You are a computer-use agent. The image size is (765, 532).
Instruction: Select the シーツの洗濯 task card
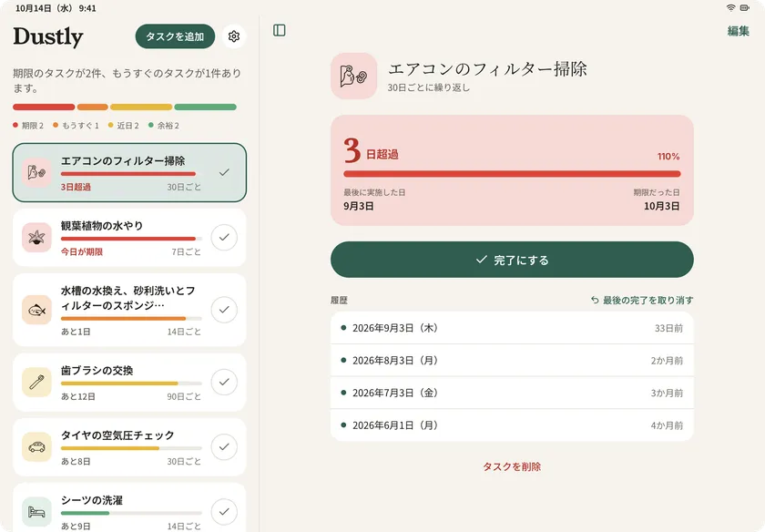pyautogui.click(x=129, y=507)
